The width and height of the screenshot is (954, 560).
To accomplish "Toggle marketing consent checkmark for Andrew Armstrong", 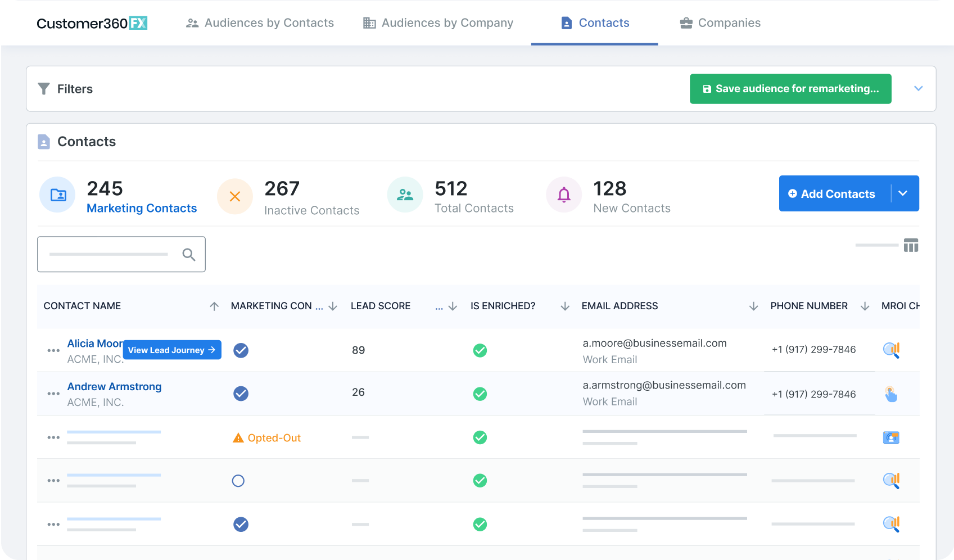I will pos(241,394).
